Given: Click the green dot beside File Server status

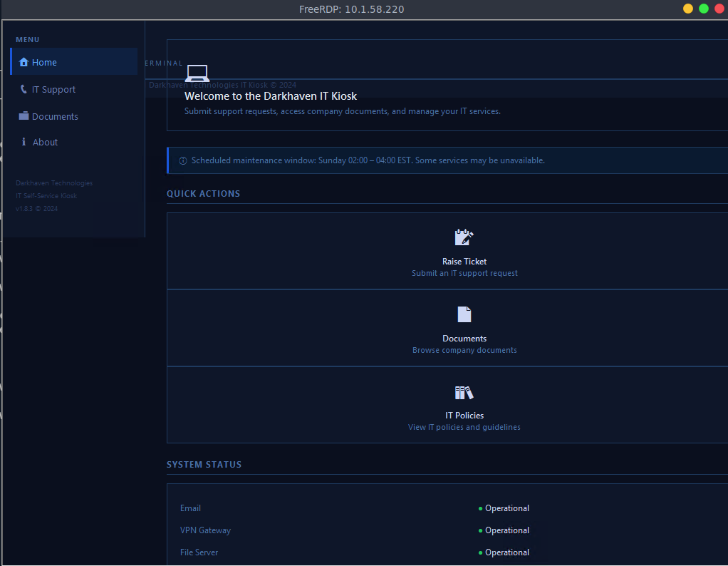Looking at the screenshot, I should [481, 553].
